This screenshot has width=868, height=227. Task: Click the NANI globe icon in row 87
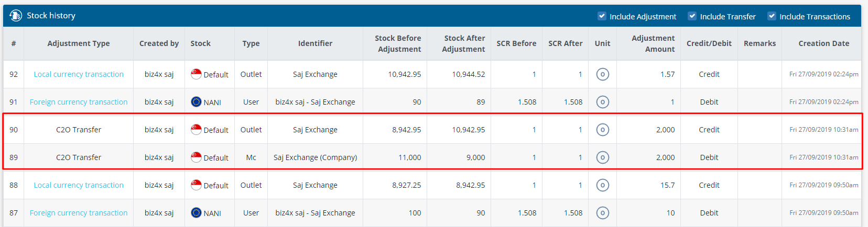click(196, 213)
